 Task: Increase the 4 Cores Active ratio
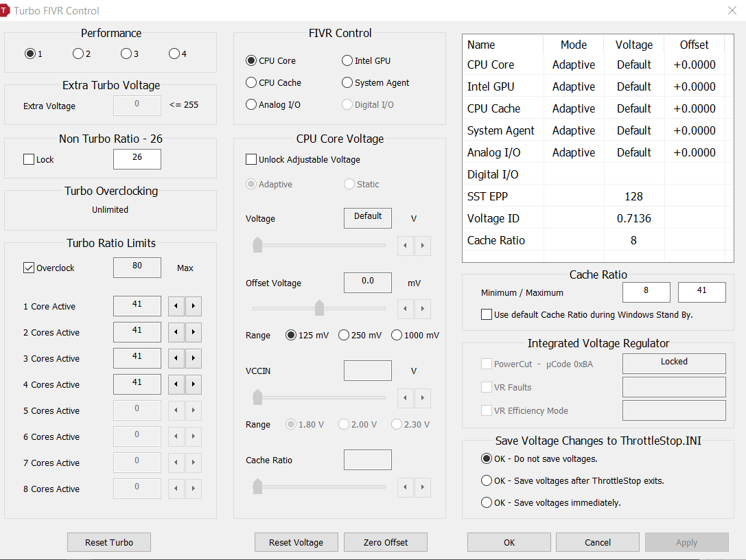(193, 384)
